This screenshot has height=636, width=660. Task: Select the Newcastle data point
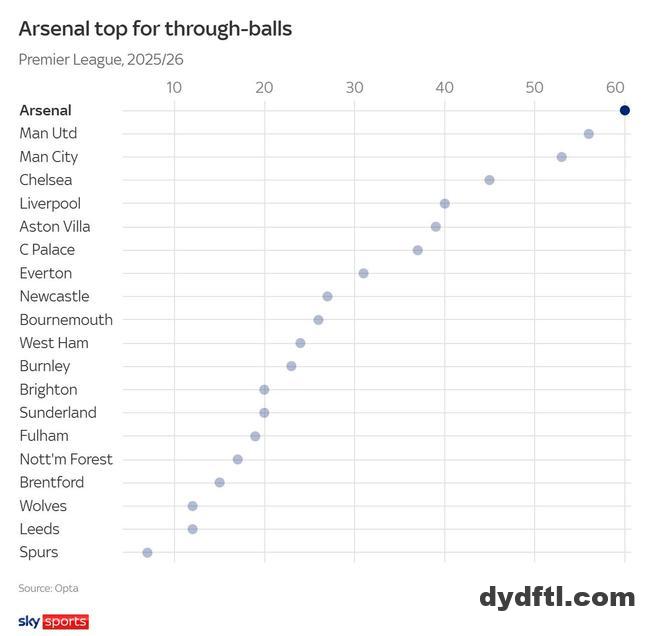click(x=327, y=296)
